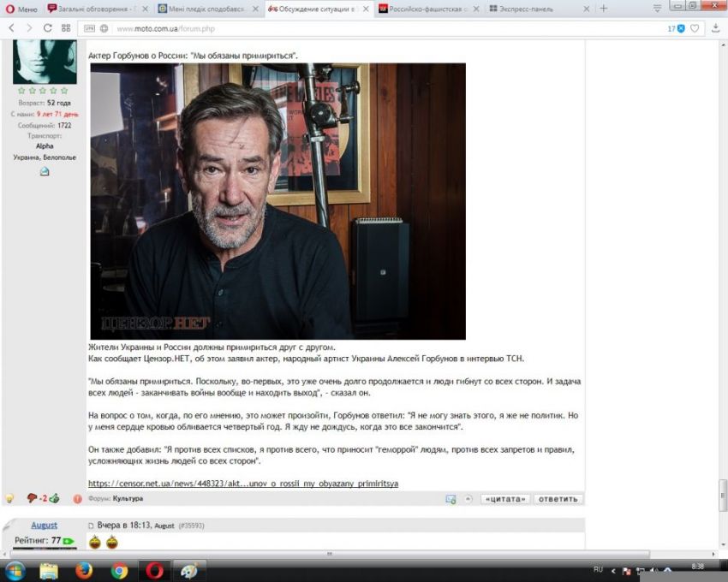Send private message via envelope icon under Белополье

[45, 172]
